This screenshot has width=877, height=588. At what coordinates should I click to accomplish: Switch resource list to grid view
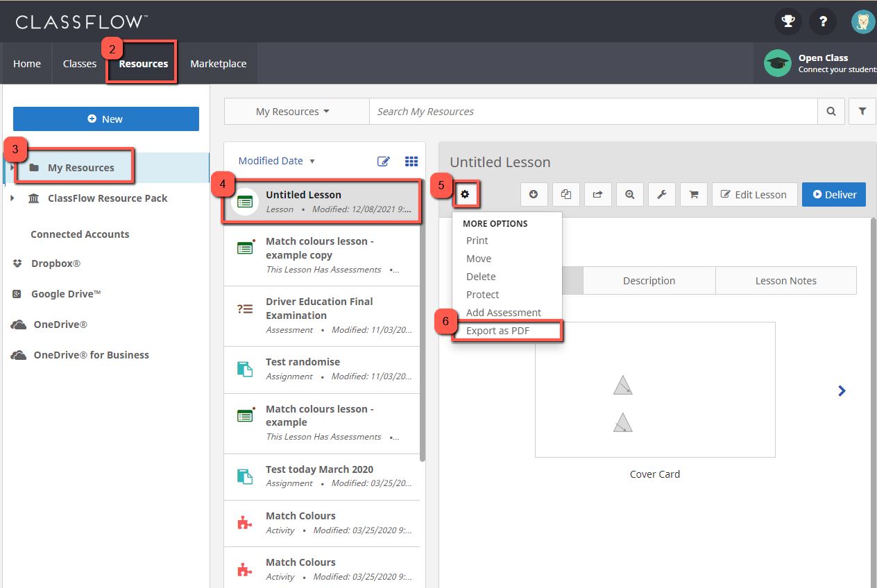pyautogui.click(x=411, y=161)
